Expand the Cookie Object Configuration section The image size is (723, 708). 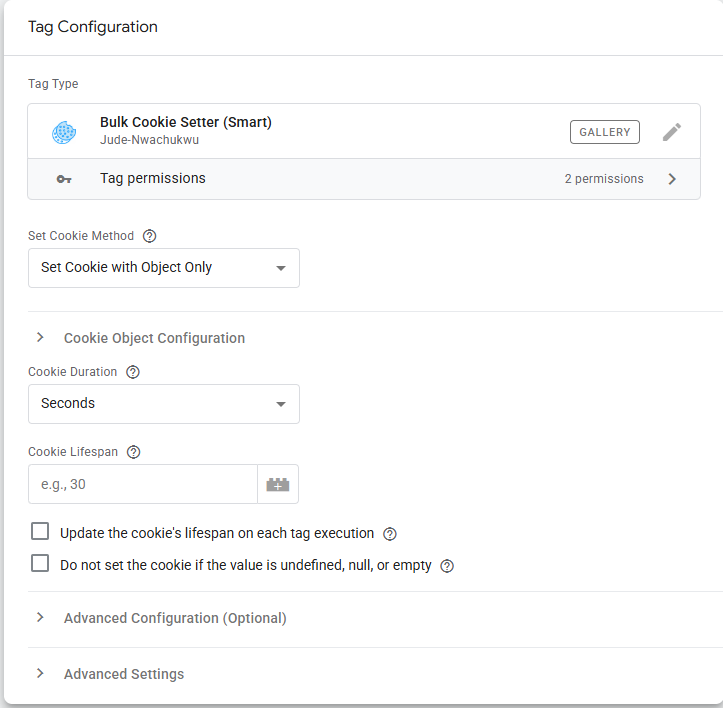(x=153, y=338)
